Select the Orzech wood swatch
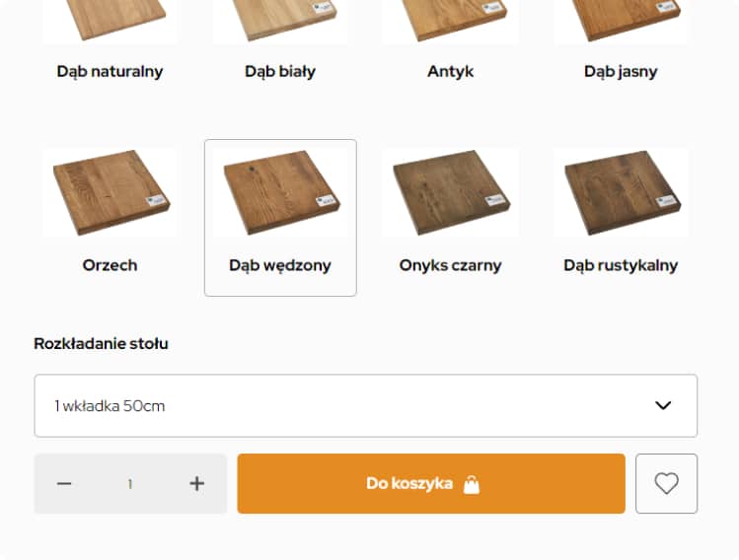Image resolution: width=739 pixels, height=560 pixels. tap(110, 193)
